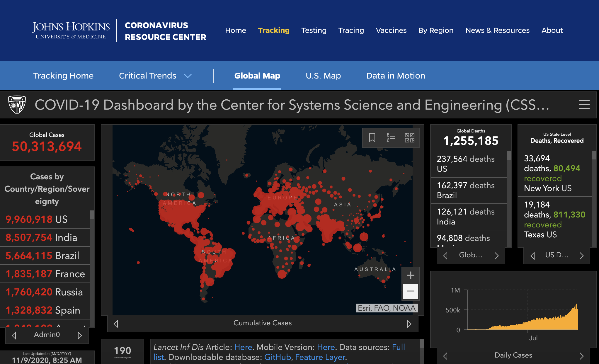Switch to the U.S. Map tab
This screenshot has width=599, height=364.
coord(323,76)
